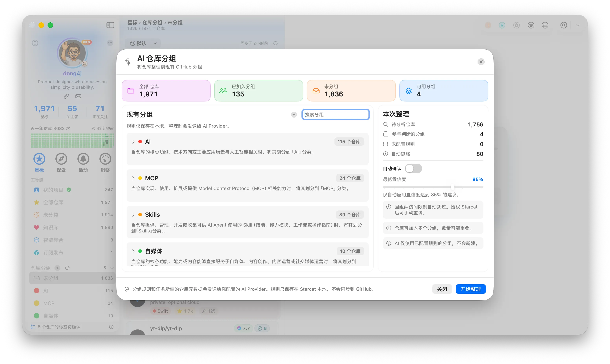This screenshot has height=364, width=610.
Task: Select 我的项目 in sidebar navigation
Action: (72, 190)
